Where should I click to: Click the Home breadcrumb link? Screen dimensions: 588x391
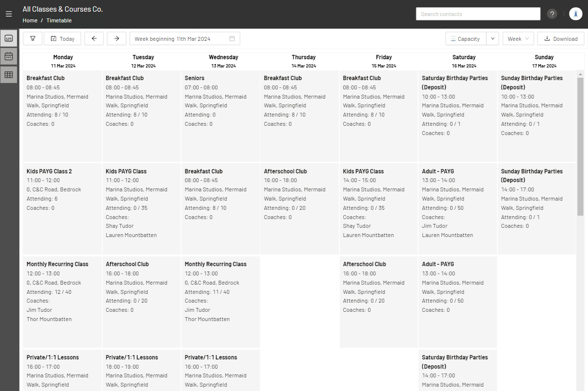coord(30,20)
